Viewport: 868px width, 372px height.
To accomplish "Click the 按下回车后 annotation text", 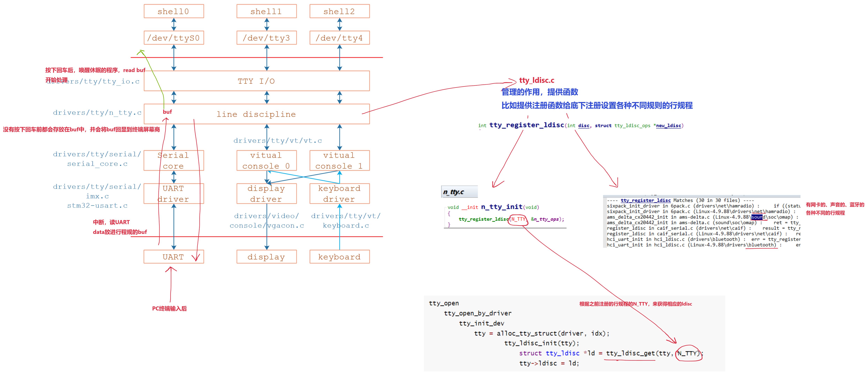I will coord(95,70).
